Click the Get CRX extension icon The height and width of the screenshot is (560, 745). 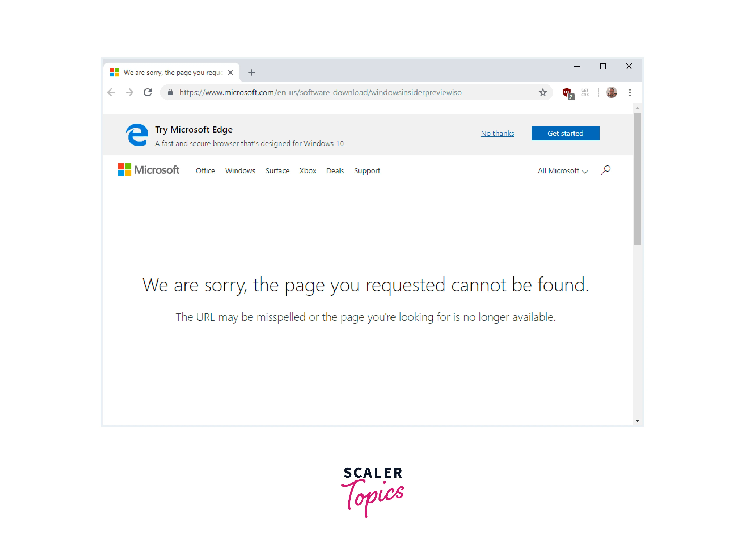585,92
